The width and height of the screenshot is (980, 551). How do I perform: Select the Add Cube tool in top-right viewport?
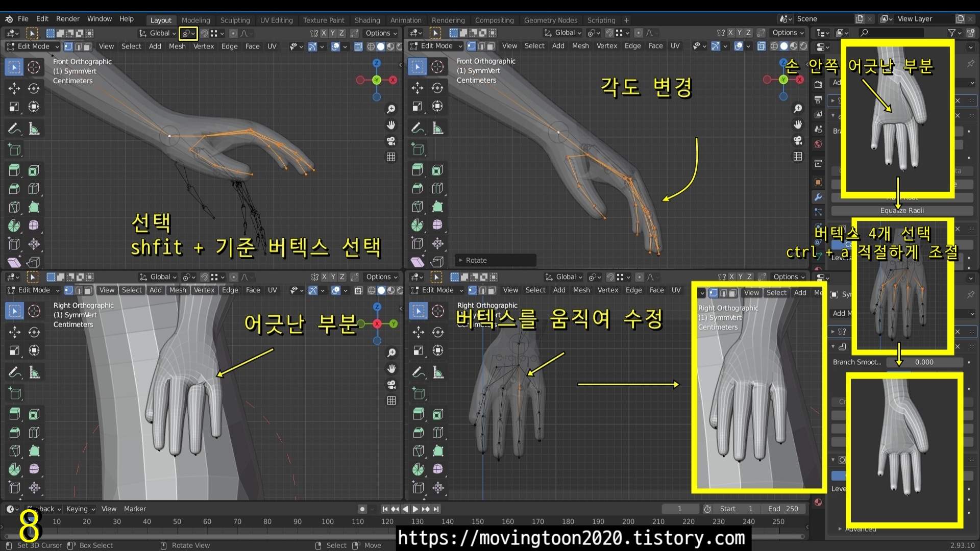point(418,149)
